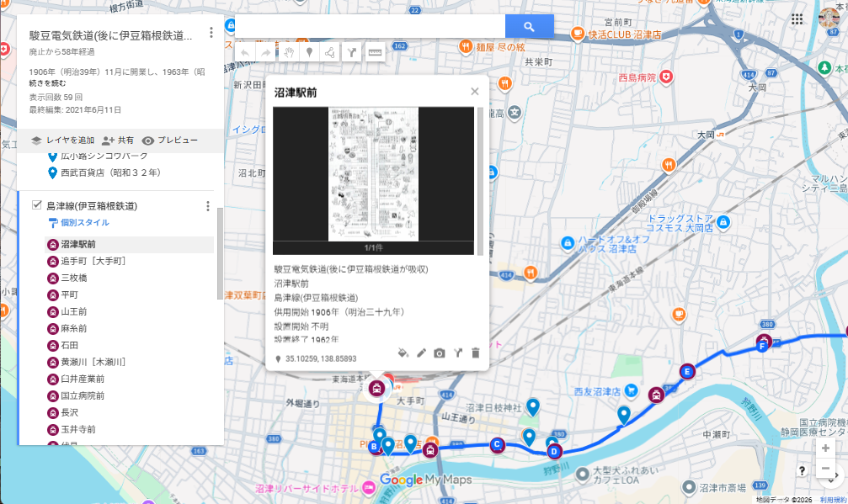
Task: Open 個別スタイル layer style settings
Action: [83, 223]
